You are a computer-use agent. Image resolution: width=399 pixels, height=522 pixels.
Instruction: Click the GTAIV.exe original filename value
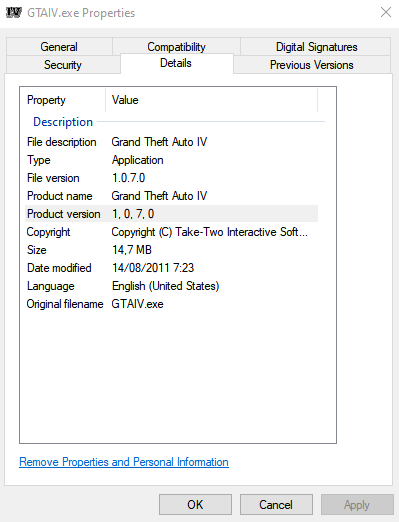137,304
